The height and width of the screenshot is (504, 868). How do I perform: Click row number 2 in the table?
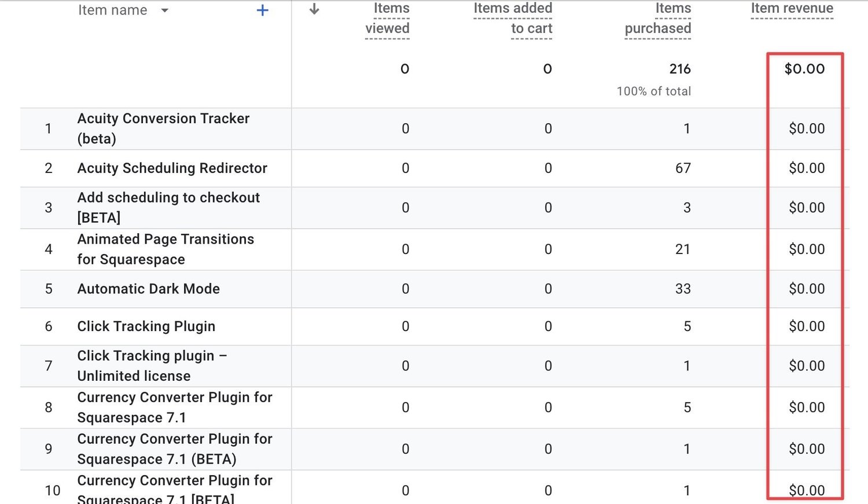pyautogui.click(x=49, y=168)
